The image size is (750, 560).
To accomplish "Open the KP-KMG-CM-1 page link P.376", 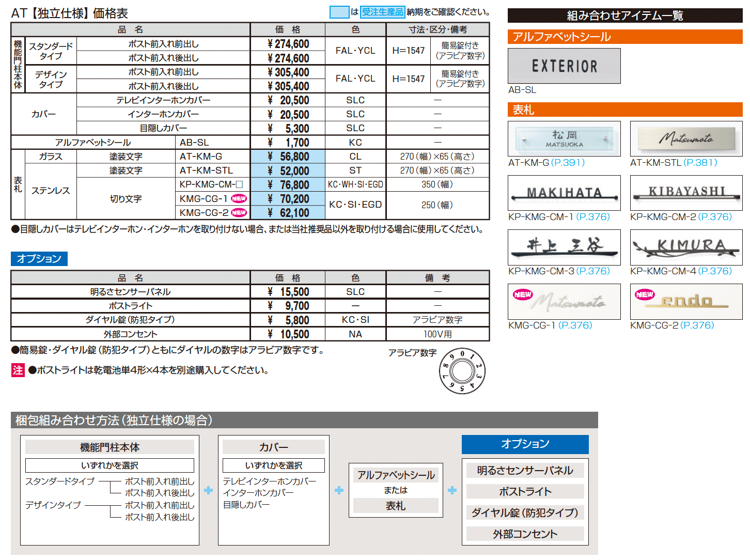I will click(x=593, y=217).
